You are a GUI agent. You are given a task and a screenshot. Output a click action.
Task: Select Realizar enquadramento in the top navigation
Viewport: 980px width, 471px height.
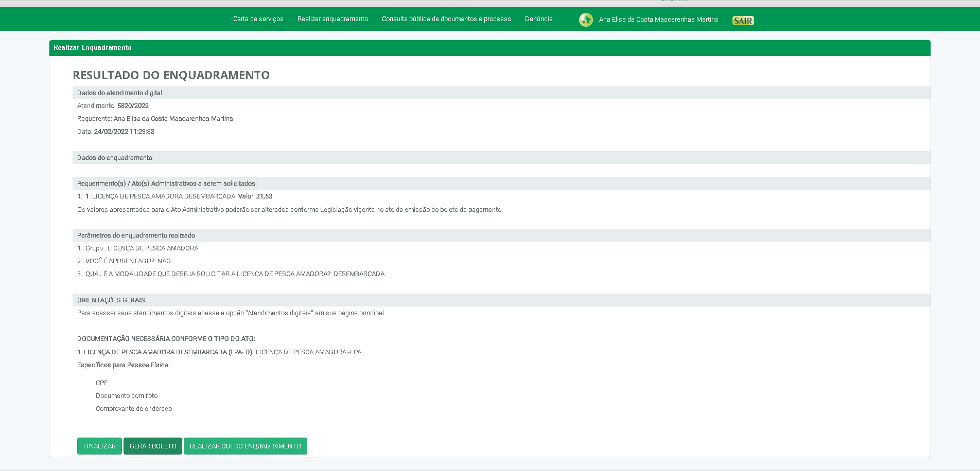332,19
